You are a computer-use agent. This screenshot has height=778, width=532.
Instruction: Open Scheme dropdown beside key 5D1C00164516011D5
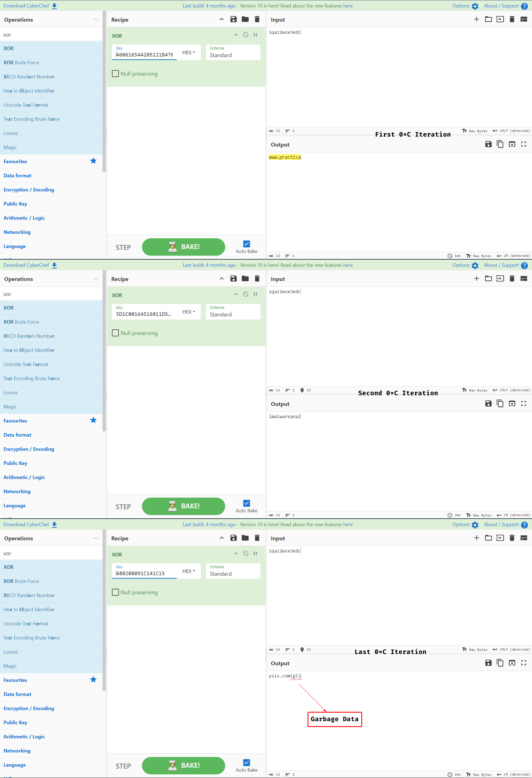(233, 312)
